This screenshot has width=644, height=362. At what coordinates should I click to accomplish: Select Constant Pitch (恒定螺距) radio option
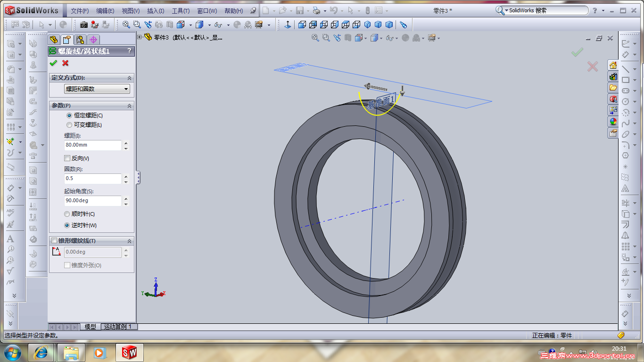[x=69, y=115]
